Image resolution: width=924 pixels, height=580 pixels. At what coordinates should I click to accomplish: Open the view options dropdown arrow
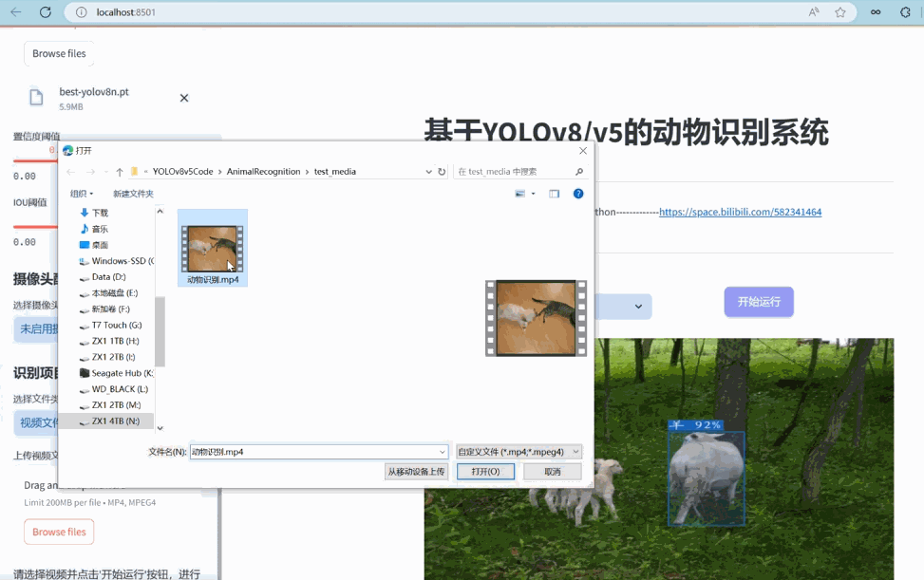tap(534, 194)
